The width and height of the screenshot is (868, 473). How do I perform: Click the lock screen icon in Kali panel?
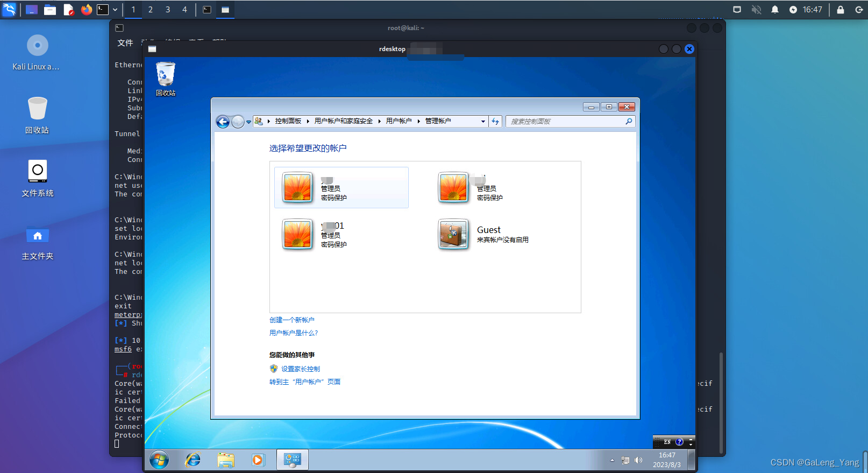click(841, 10)
